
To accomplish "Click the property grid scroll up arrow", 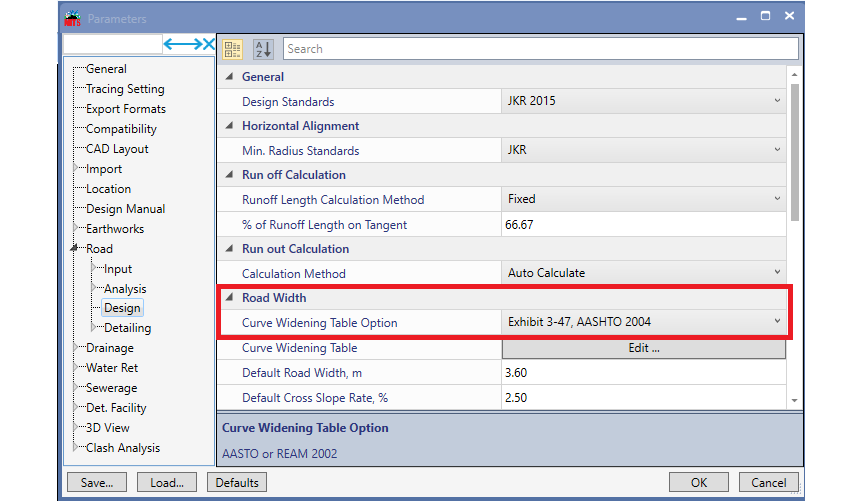I will pyautogui.click(x=794, y=74).
